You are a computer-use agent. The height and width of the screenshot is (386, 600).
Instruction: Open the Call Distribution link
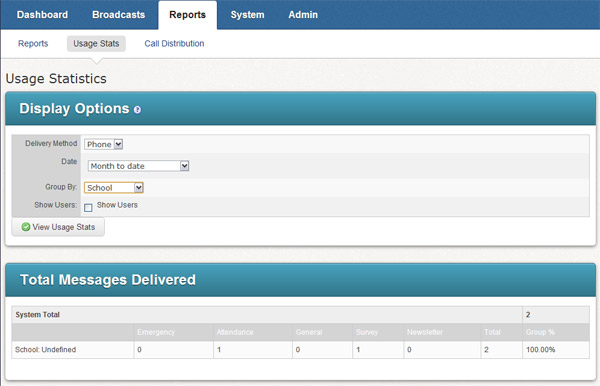[x=174, y=44]
